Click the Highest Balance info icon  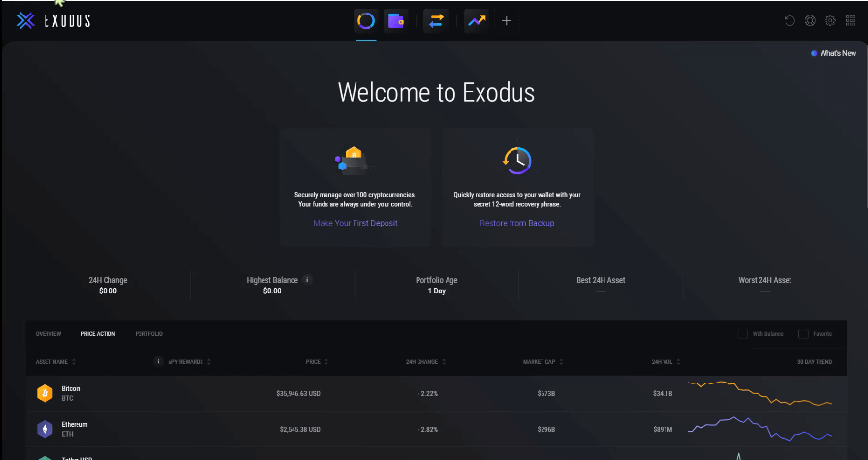tap(308, 280)
